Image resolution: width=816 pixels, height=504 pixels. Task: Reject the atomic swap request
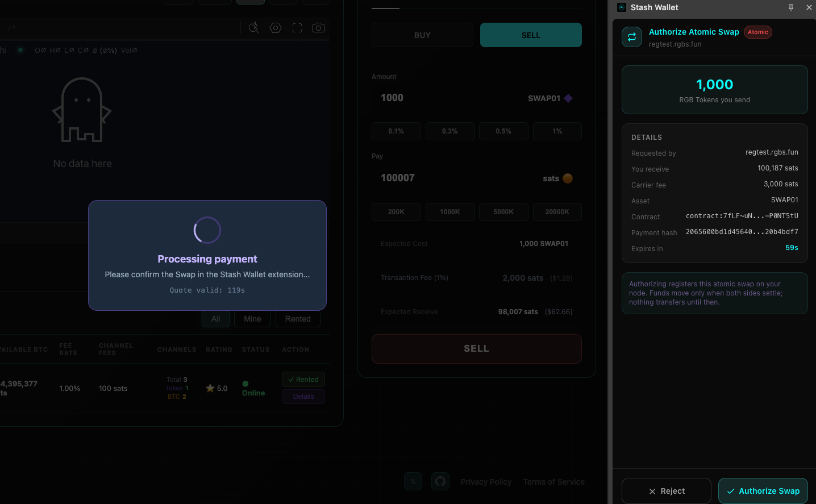(667, 491)
